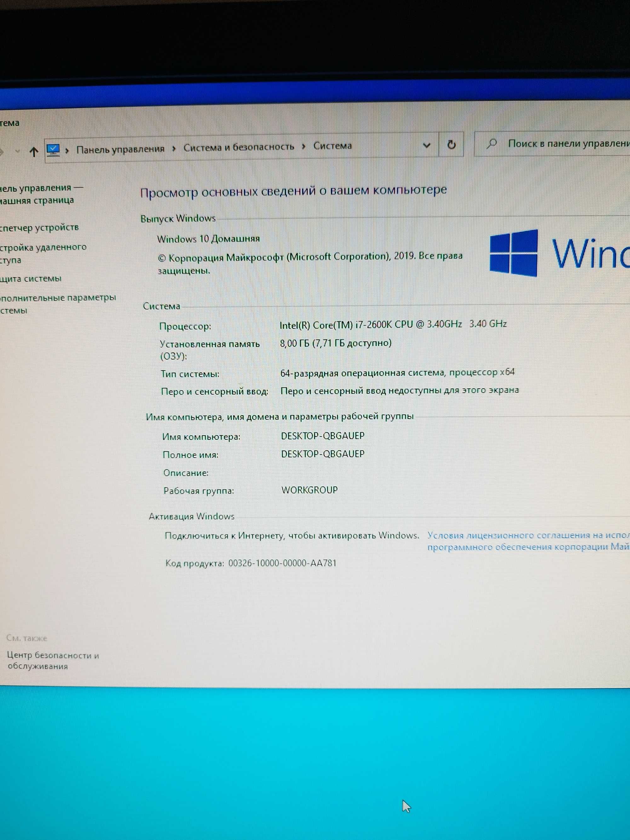This screenshot has height=840, width=630.
Task: Click the 8,00 ГБ installed memory value
Action: (336, 343)
